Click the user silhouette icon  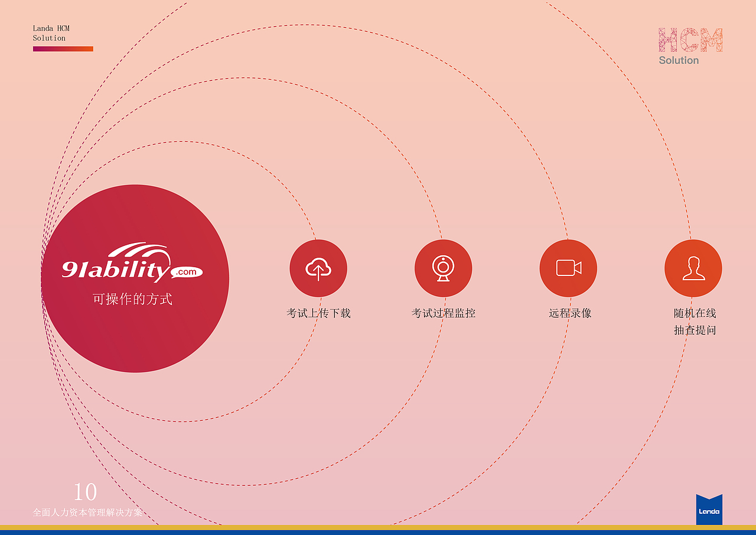point(693,268)
